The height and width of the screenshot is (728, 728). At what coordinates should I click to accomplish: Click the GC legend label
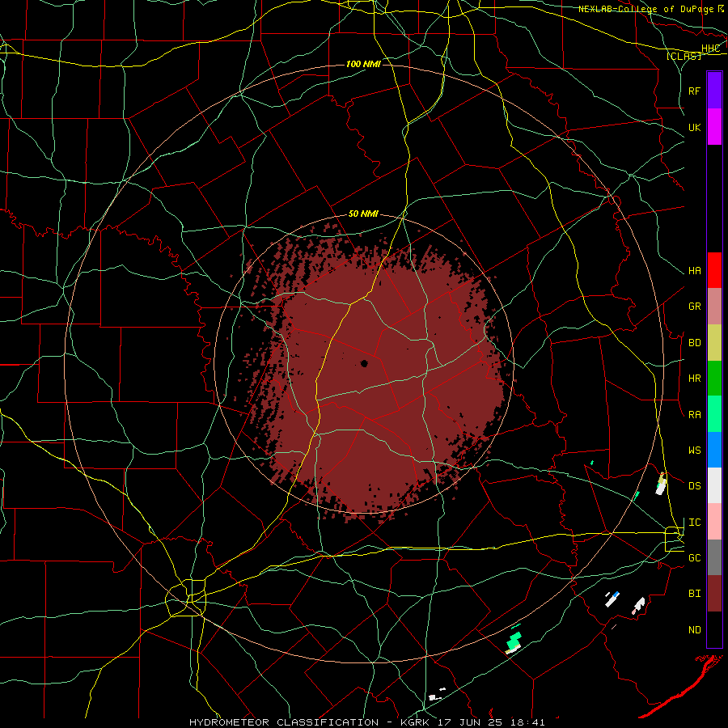point(694,557)
